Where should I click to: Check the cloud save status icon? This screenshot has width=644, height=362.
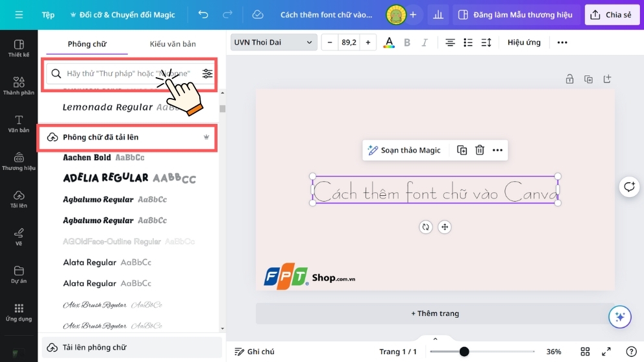[x=258, y=15]
